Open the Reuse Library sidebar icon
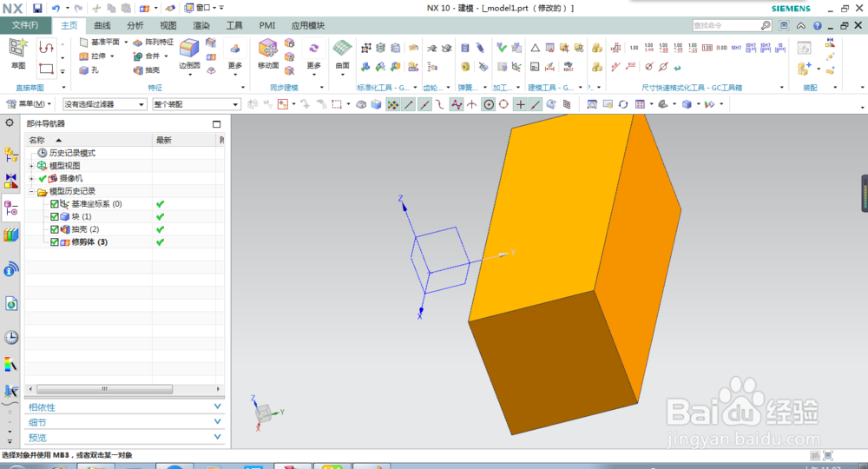 (x=11, y=234)
